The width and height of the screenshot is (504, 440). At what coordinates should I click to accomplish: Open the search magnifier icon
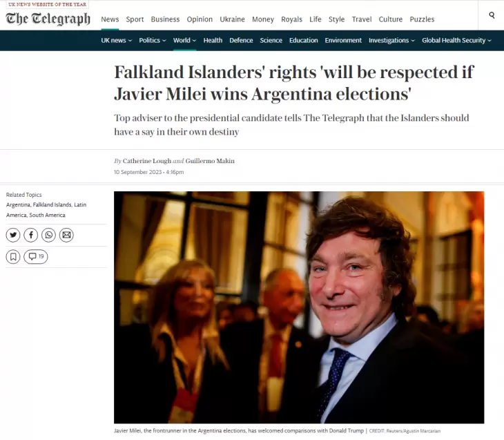click(492, 15)
